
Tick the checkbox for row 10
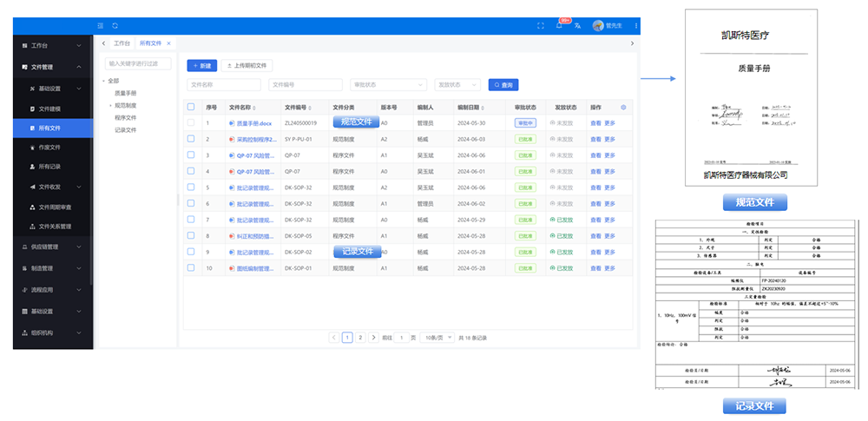tap(191, 268)
